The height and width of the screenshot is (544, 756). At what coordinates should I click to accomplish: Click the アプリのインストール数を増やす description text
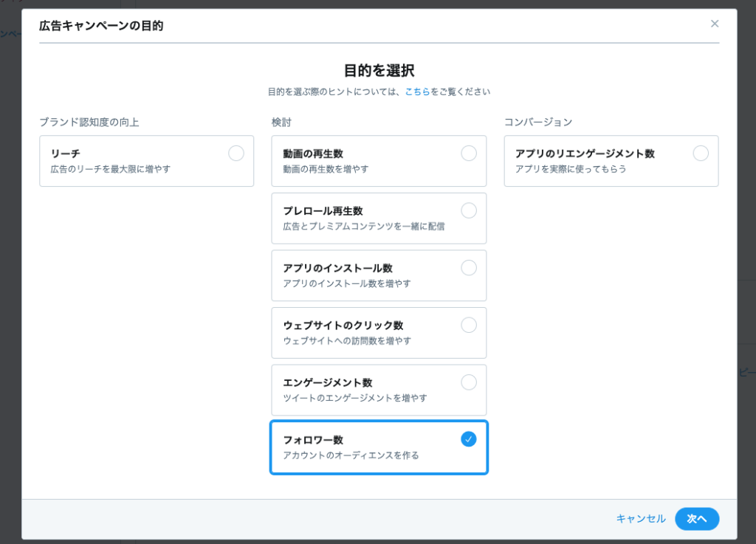[347, 283]
